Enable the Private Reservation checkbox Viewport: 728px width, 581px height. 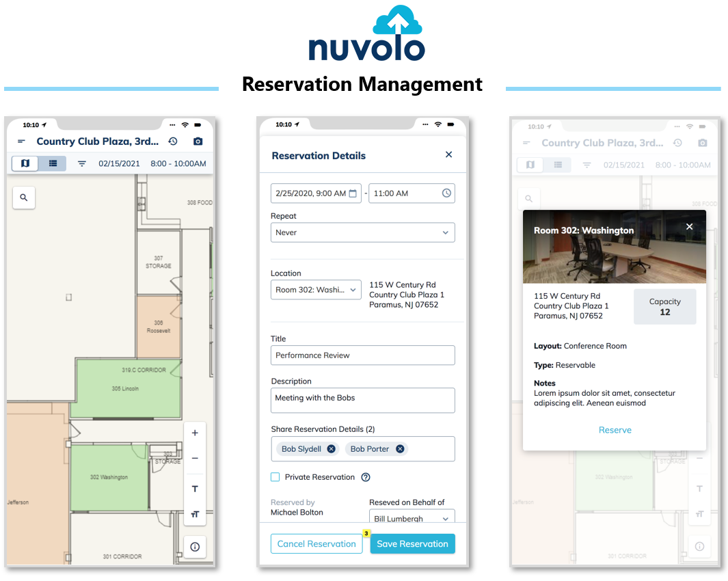click(x=275, y=477)
